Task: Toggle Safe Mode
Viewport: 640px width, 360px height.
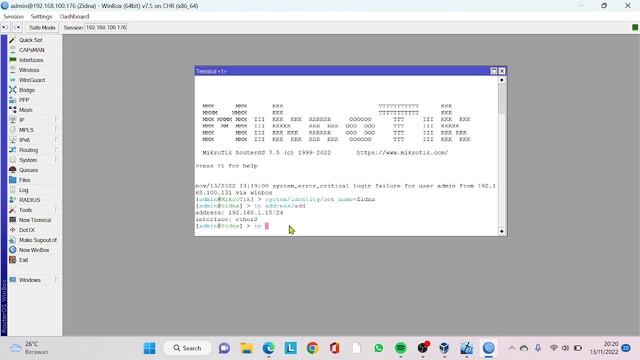Action: [x=42, y=27]
